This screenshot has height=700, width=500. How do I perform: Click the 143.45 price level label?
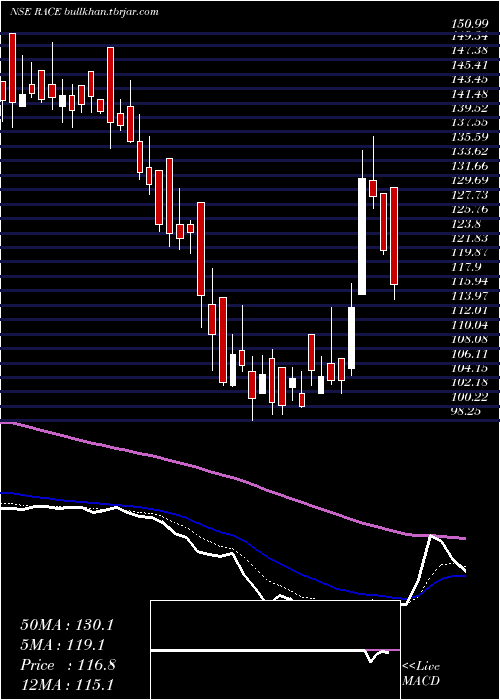[x=472, y=80]
